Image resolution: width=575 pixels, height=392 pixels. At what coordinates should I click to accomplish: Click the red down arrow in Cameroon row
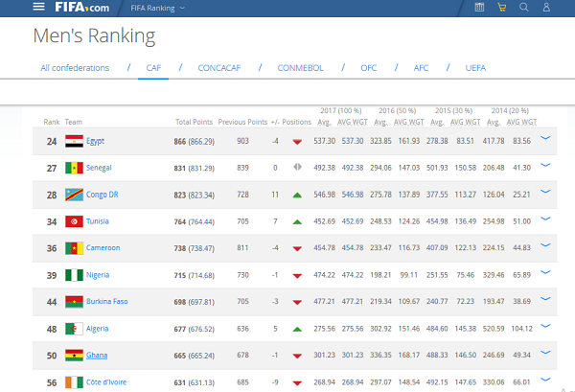pos(297,249)
